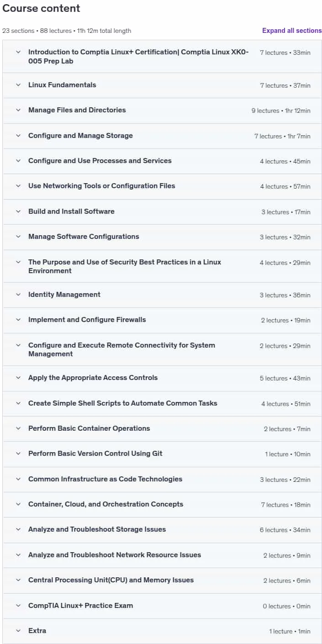Select Create Simple Shell Scripts section title
Viewport: 322px width, 644px height.
point(123,403)
